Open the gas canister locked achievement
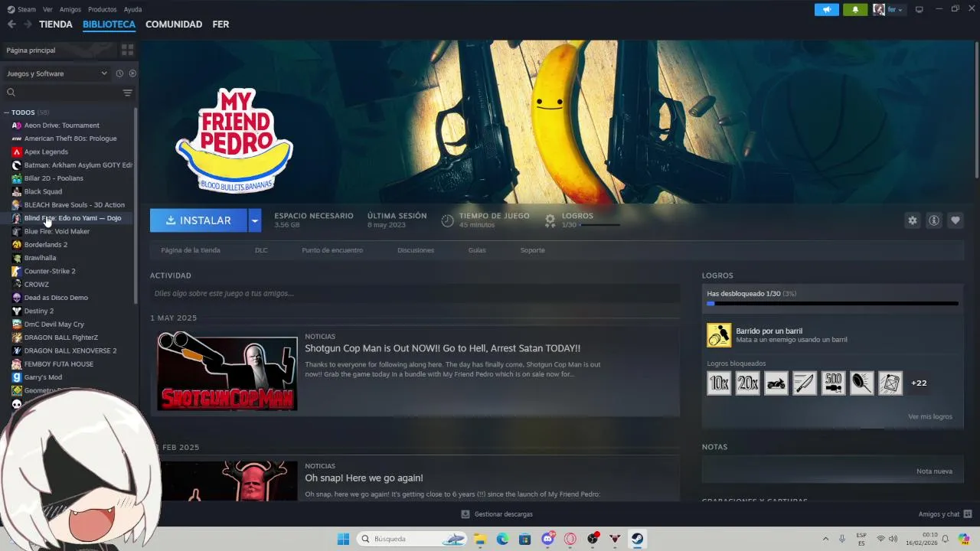Screen dimensions: 980x551 coord(890,383)
